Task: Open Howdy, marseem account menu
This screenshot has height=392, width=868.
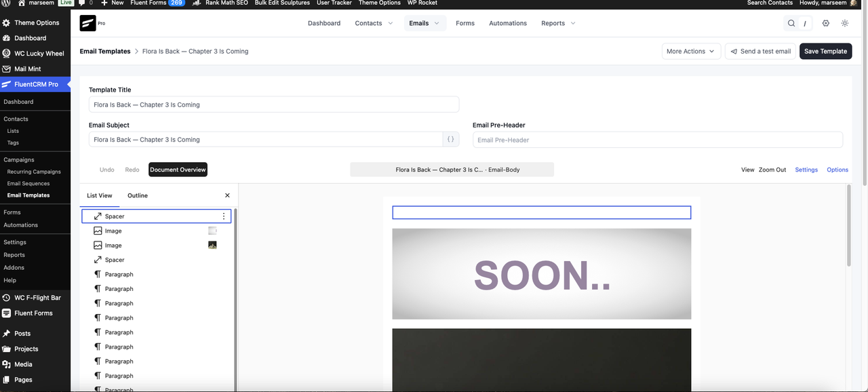Action: (827, 3)
